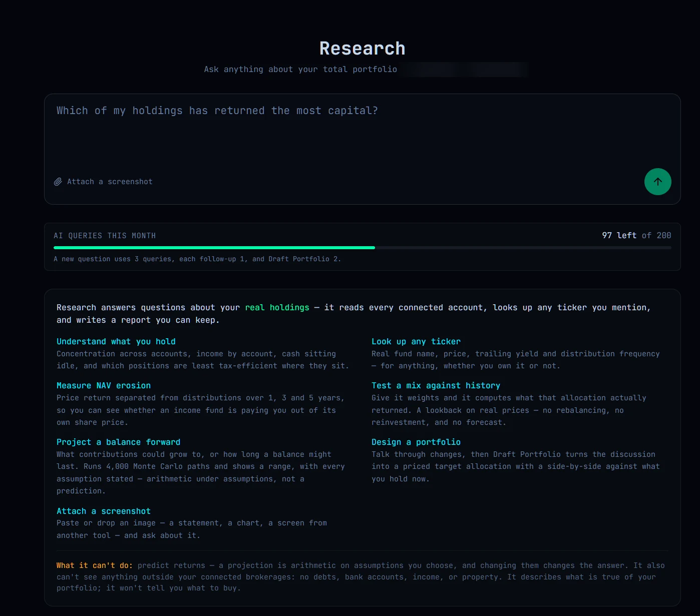The width and height of the screenshot is (700, 616).
Task: Click the Attach a screenshot label
Action: coord(110,182)
